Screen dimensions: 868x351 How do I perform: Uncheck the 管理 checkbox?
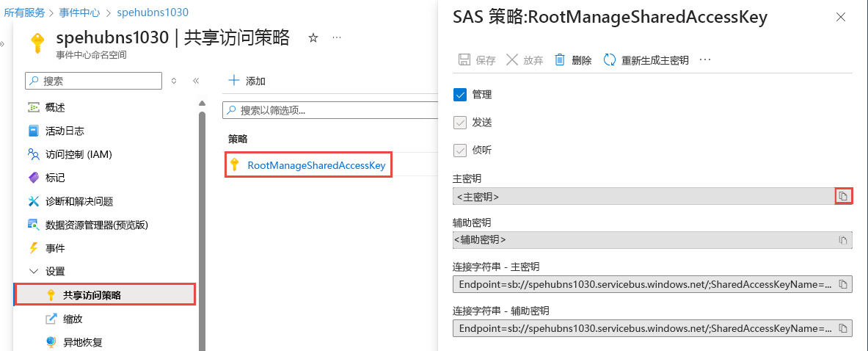point(461,94)
